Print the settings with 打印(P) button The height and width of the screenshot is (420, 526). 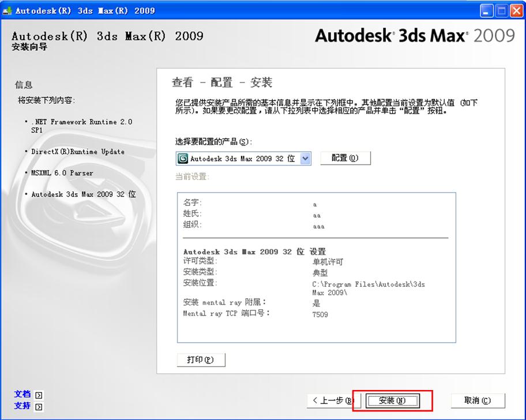click(x=201, y=359)
